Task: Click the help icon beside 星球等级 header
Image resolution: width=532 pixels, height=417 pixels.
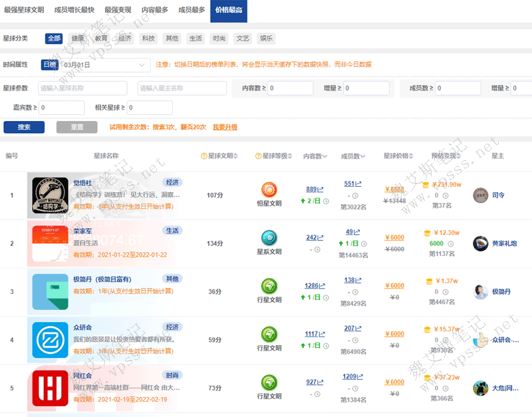Action: tap(258, 156)
